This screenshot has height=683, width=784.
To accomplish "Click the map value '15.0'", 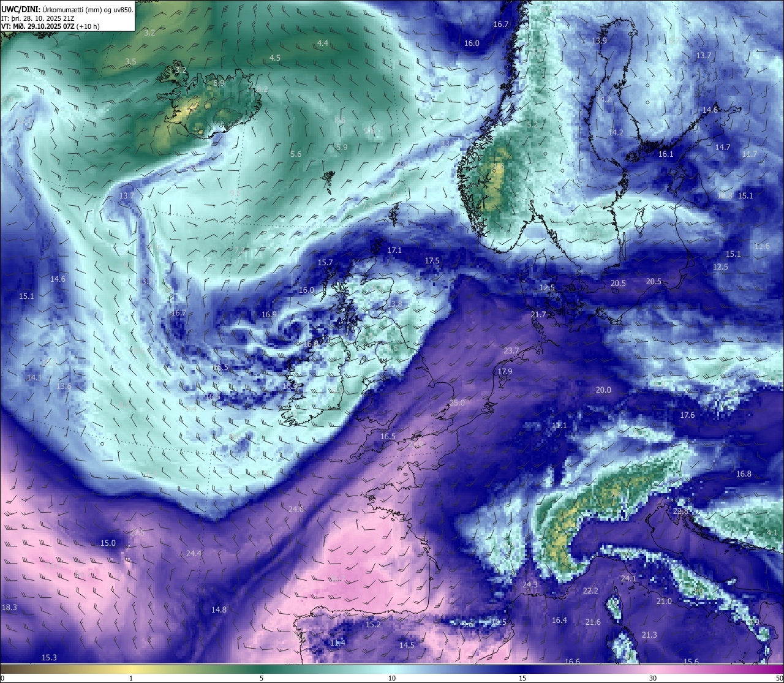I will [x=108, y=543].
